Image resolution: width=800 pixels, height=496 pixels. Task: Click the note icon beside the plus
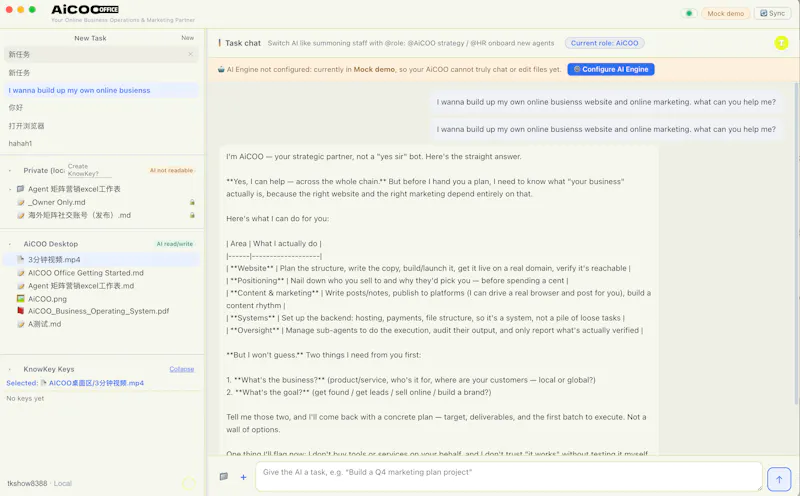click(x=223, y=477)
